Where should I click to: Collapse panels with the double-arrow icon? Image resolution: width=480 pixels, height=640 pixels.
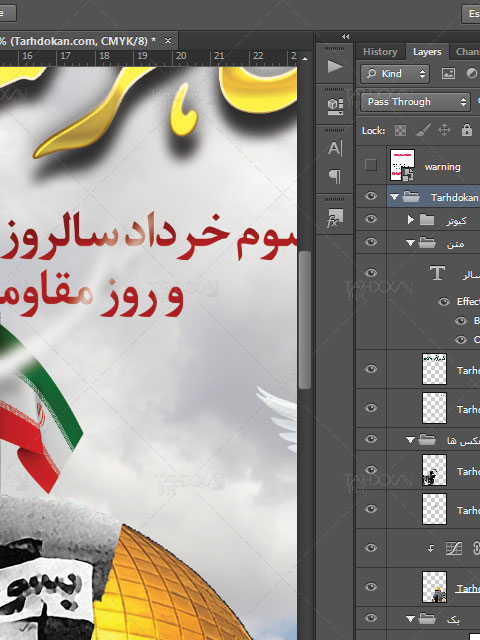(345, 37)
